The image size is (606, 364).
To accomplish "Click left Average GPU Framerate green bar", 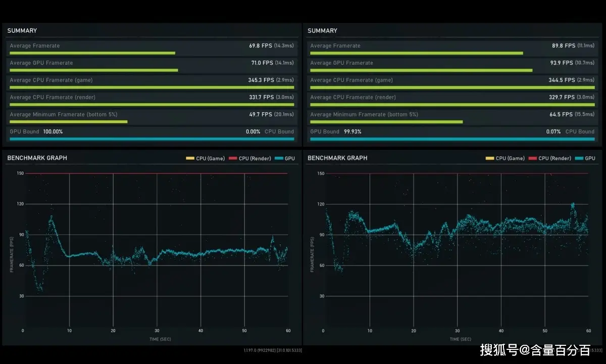I will pos(94,70).
